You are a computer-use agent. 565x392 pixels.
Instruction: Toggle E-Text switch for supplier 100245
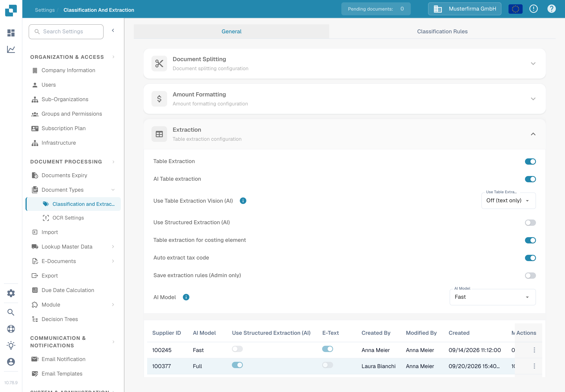[327, 349]
